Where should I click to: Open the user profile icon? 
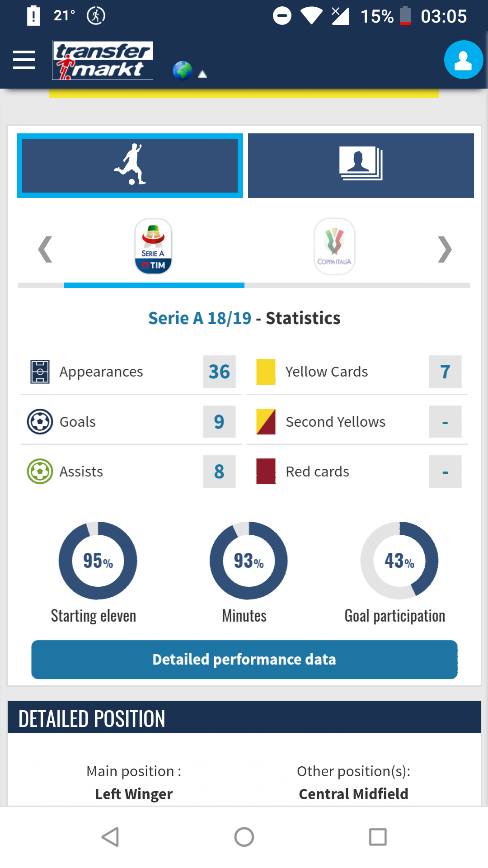point(464,60)
